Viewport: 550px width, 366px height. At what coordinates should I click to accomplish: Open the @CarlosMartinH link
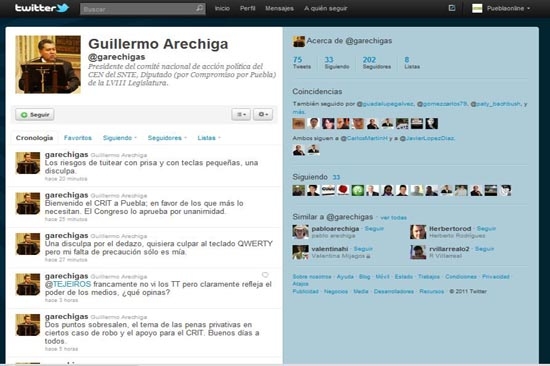point(364,138)
